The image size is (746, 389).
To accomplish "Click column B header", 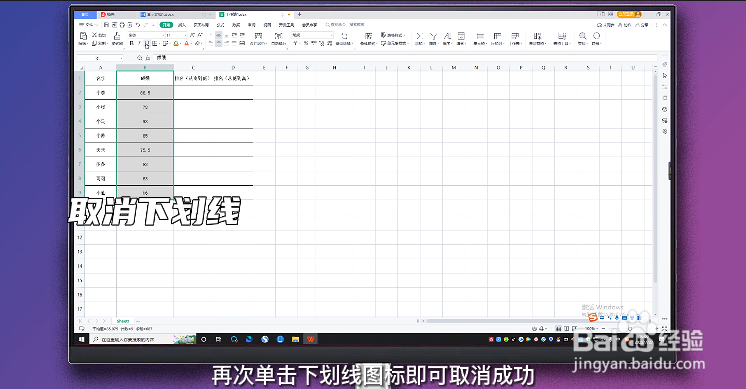I will pyautogui.click(x=145, y=68).
